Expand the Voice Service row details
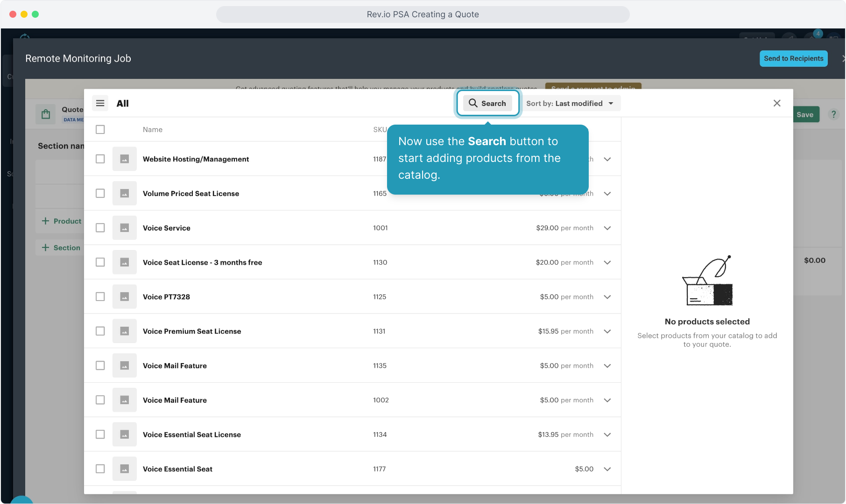This screenshot has height=504, width=846. [607, 228]
